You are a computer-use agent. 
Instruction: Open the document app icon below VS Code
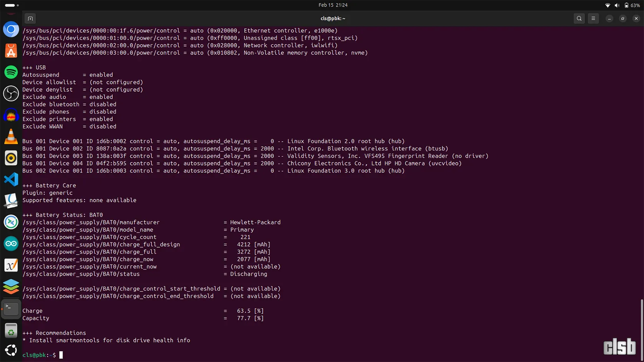coord(11,201)
